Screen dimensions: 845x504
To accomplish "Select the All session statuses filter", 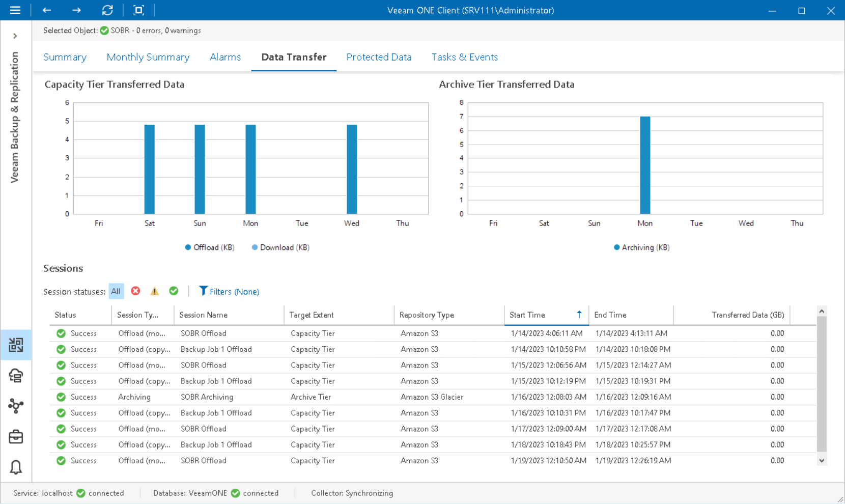I will (116, 291).
